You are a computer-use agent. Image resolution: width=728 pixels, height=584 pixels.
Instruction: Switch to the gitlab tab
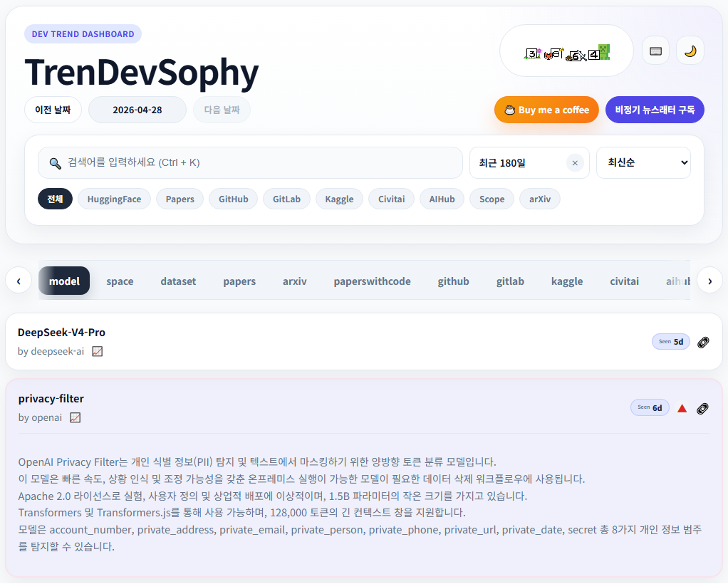510,281
